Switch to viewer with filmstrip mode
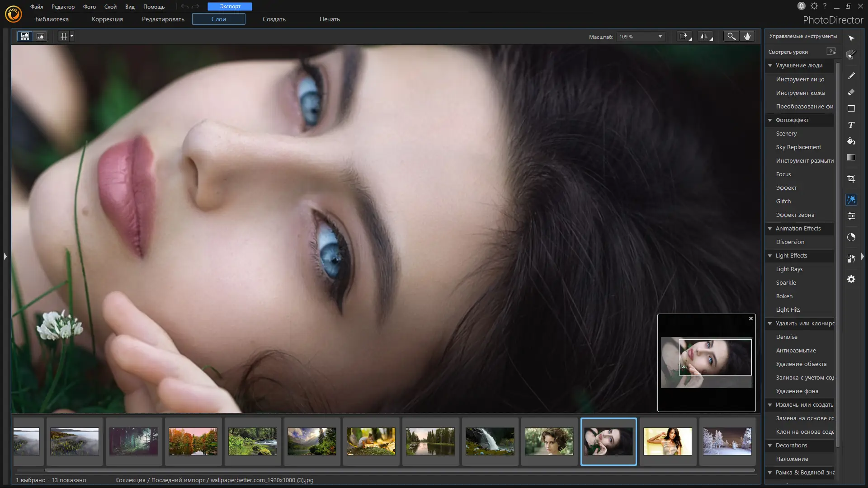 tap(25, 37)
